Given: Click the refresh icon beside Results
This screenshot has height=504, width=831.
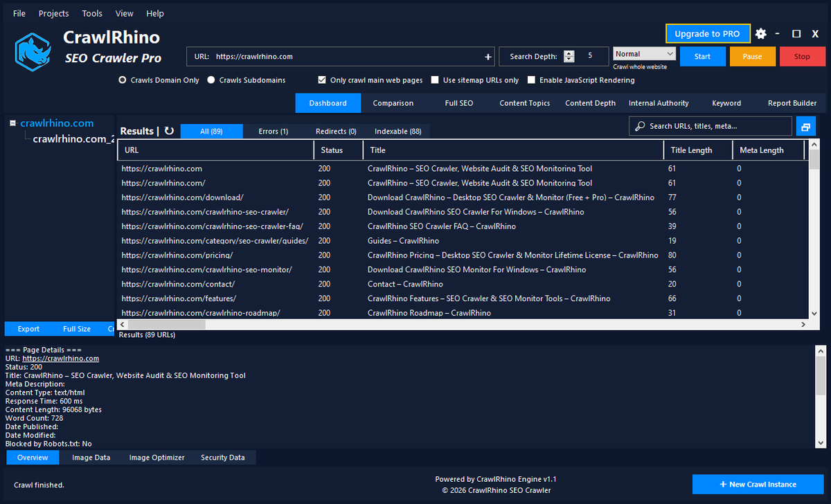Looking at the screenshot, I should [x=169, y=131].
